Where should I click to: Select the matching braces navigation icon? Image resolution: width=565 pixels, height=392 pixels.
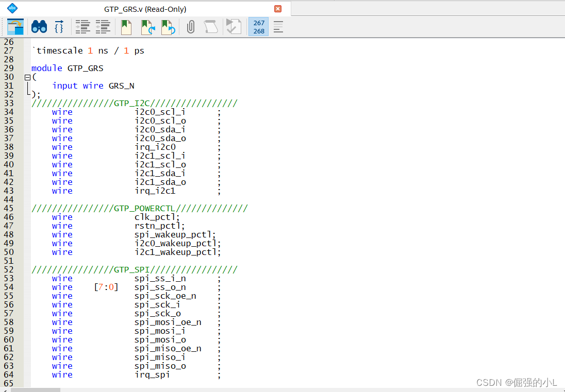click(x=59, y=27)
